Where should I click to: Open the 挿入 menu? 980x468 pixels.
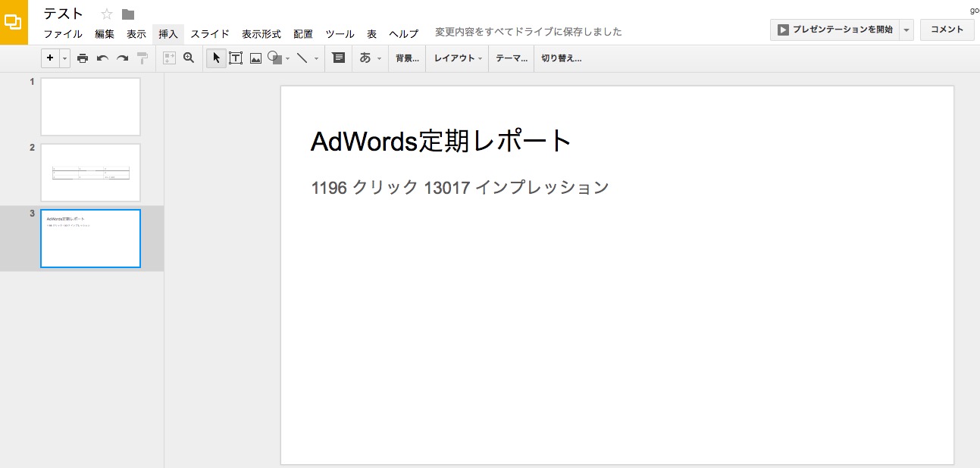point(168,34)
